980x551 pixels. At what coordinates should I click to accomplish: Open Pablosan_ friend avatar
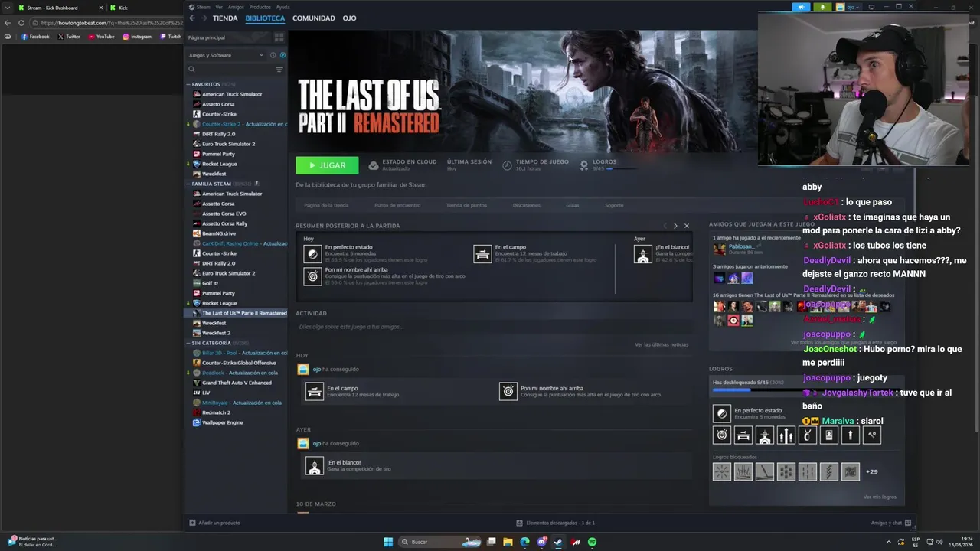click(x=719, y=249)
